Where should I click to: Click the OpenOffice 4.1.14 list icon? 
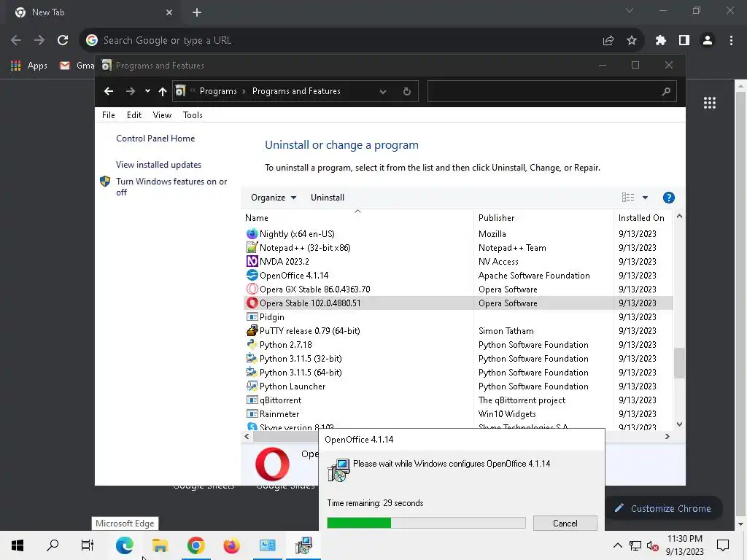[x=252, y=275]
